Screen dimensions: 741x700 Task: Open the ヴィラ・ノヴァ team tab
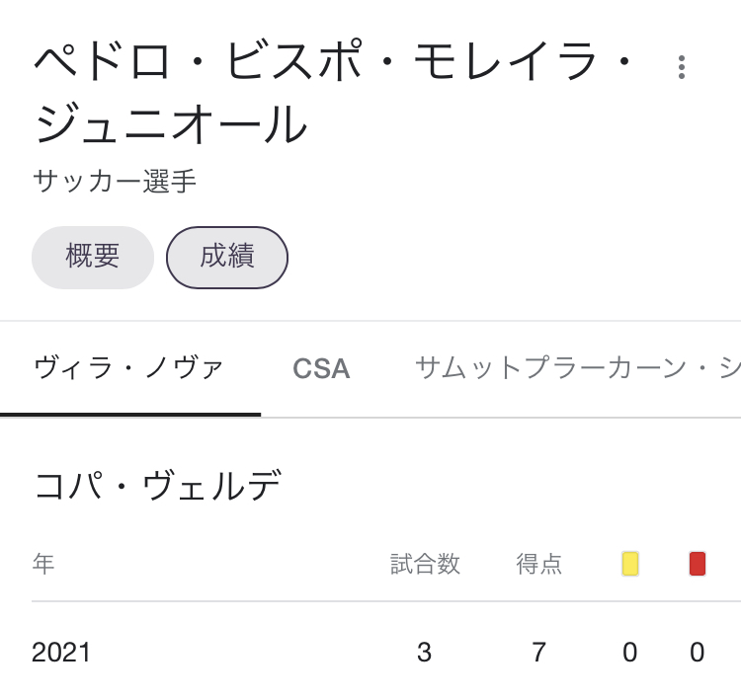pos(129,368)
